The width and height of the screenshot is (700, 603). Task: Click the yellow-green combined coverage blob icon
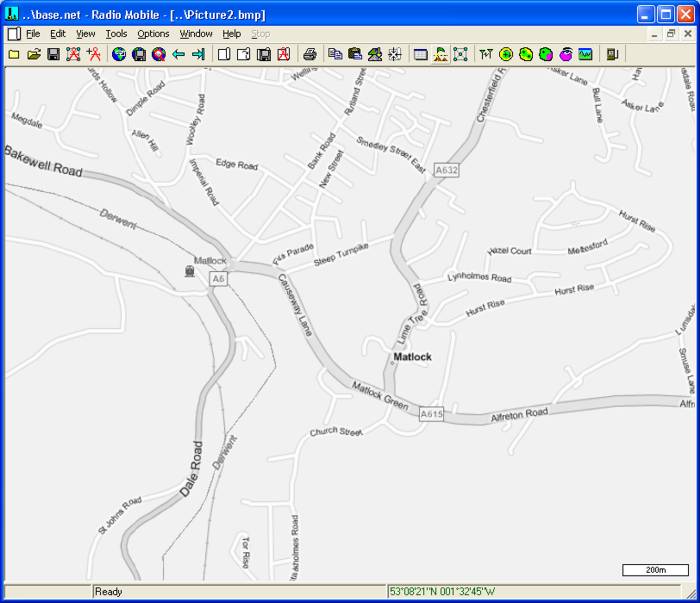coord(526,54)
